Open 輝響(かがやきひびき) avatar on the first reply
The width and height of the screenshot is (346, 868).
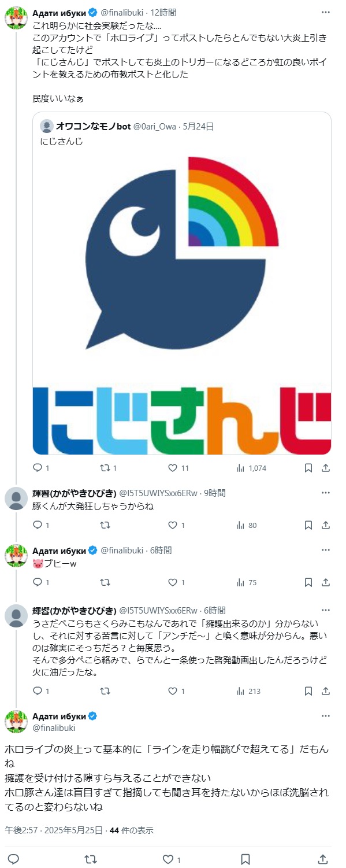pos(16,498)
